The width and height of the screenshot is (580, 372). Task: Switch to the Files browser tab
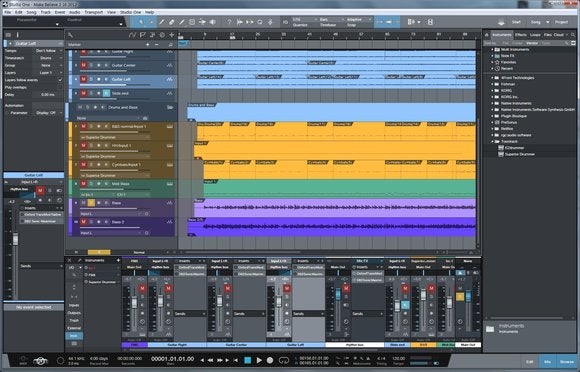[x=547, y=35]
